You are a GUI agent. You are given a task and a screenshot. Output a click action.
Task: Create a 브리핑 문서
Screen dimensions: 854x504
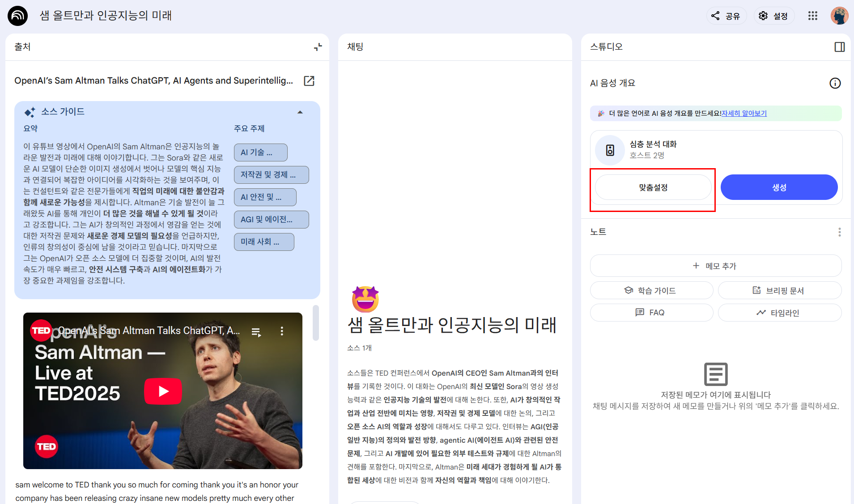coord(779,291)
